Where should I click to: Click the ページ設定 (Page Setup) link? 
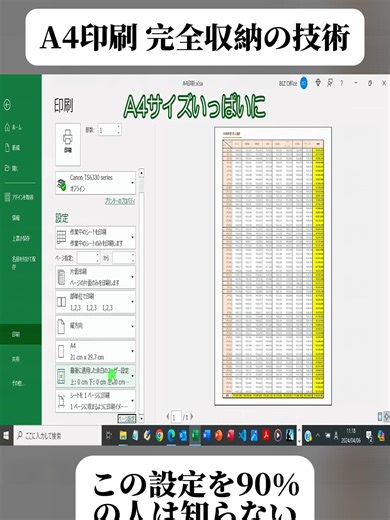[127, 418]
